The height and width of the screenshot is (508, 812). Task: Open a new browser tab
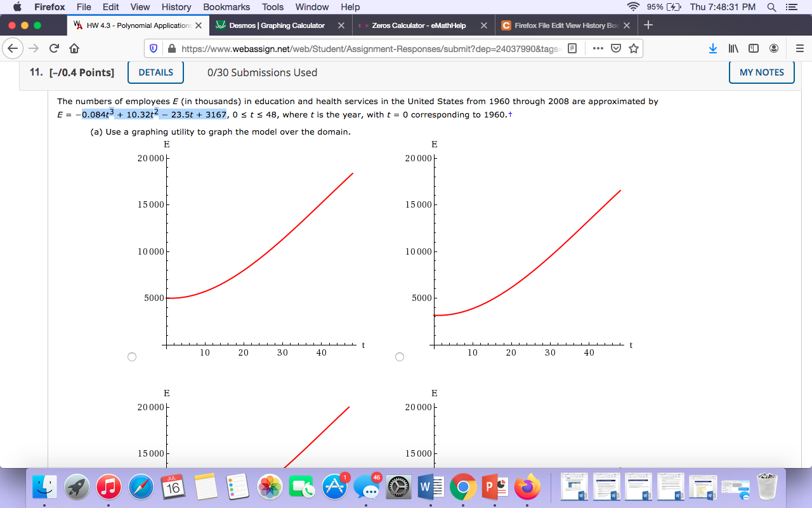[x=648, y=25]
